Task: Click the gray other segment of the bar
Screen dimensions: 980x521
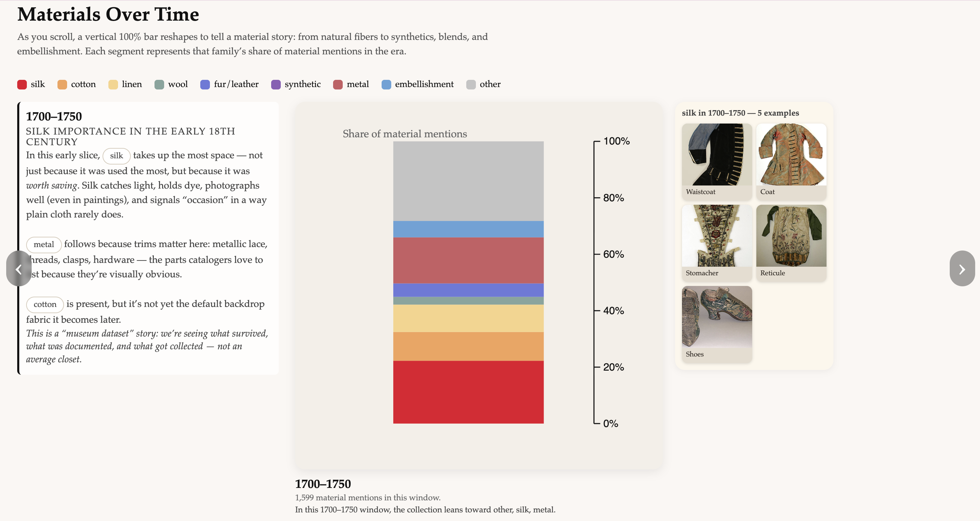Action: click(468, 181)
